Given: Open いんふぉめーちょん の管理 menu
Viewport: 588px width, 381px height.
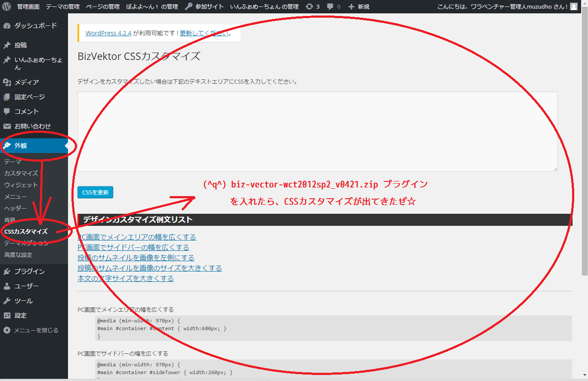Looking at the screenshot, I should [264, 6].
